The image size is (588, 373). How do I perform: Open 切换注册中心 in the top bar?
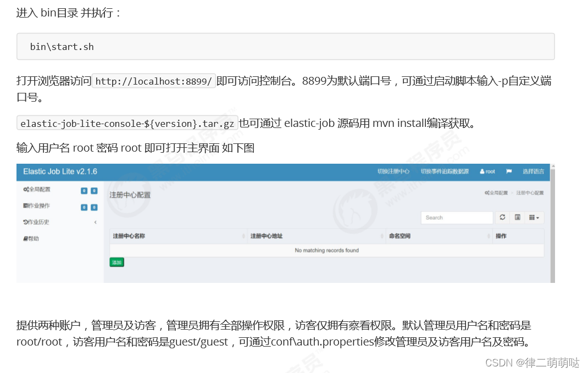(x=393, y=171)
